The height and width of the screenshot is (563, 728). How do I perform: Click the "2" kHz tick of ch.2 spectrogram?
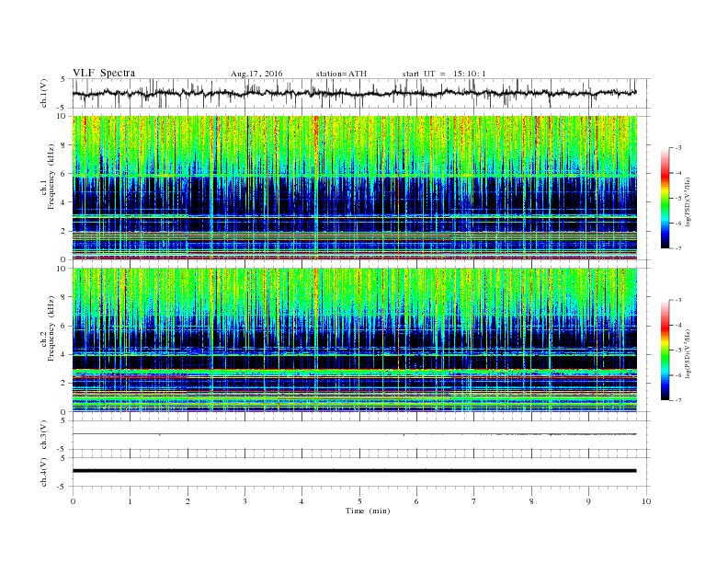[x=64, y=384]
